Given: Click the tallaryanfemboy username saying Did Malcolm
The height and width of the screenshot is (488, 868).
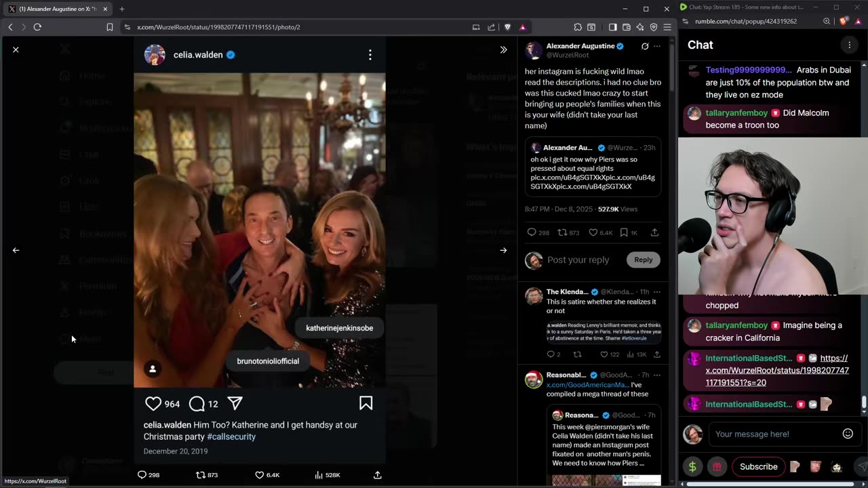Looking at the screenshot, I should click(x=736, y=113).
